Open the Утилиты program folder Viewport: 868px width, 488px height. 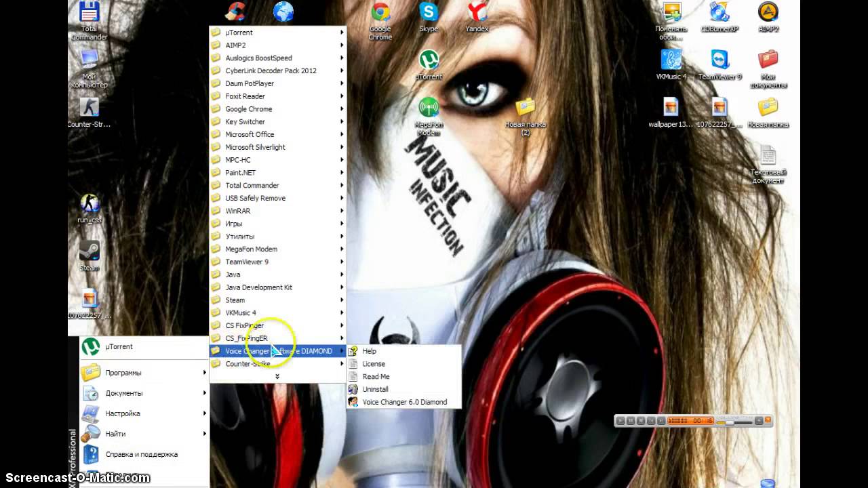pyautogui.click(x=277, y=237)
